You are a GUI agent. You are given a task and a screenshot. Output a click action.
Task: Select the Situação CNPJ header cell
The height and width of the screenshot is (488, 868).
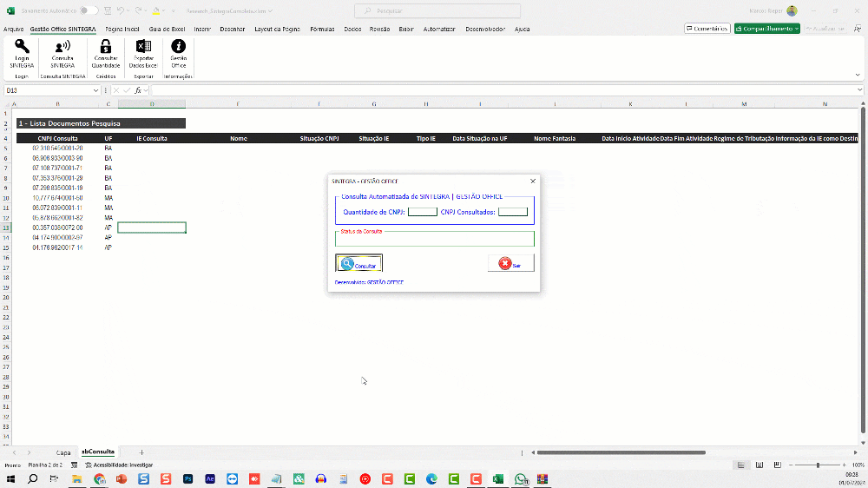coord(319,138)
